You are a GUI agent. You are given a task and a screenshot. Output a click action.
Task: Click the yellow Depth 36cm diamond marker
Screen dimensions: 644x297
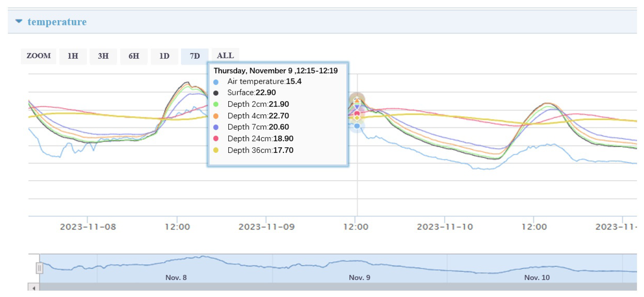point(357,118)
